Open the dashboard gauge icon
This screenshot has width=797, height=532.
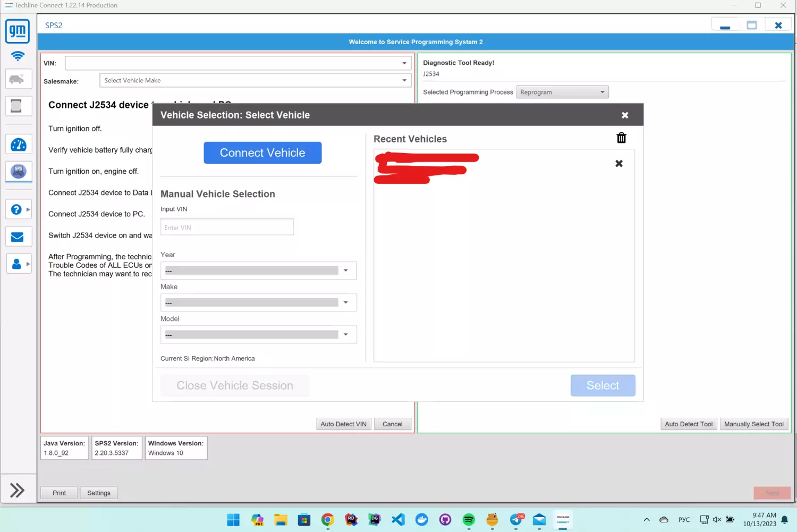pos(18,145)
